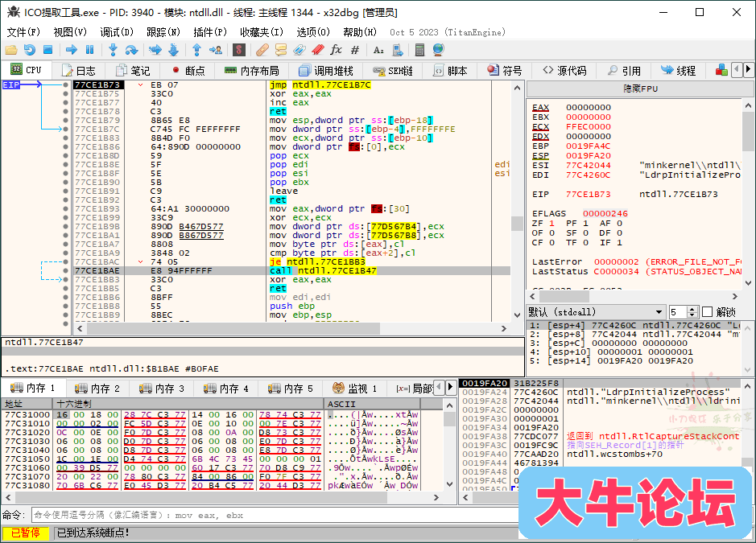Screen dimensions: 756x543
Task: Toggle breakpoint bullet at address 77CE1B79
Action: click(x=65, y=120)
